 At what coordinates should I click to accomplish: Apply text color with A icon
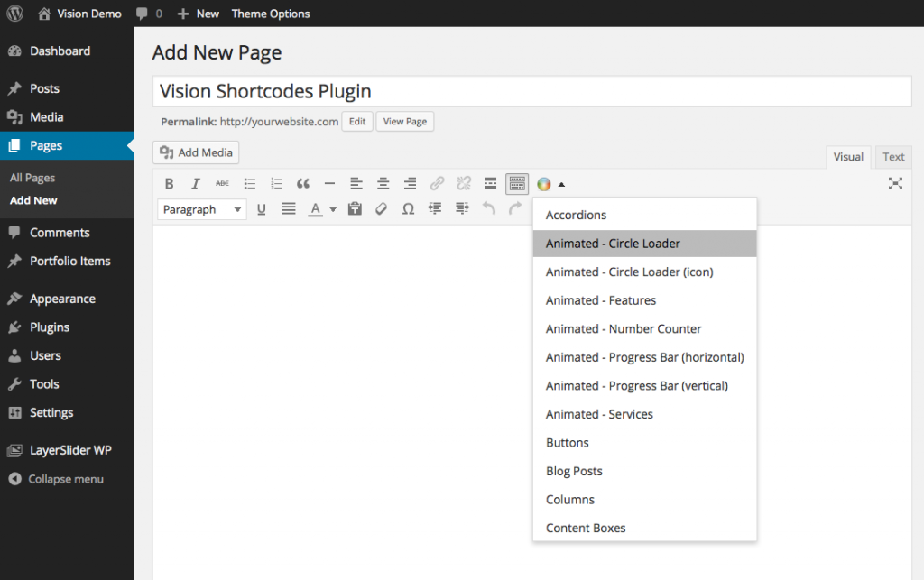coord(315,209)
